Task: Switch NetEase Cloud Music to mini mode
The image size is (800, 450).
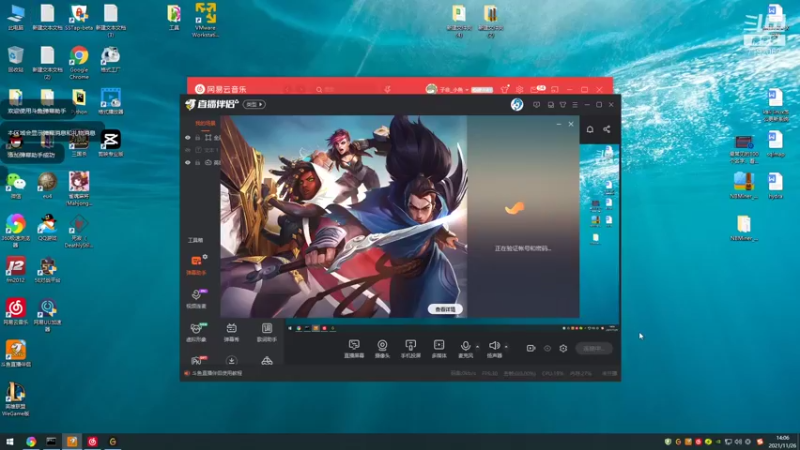Action: pos(555,89)
